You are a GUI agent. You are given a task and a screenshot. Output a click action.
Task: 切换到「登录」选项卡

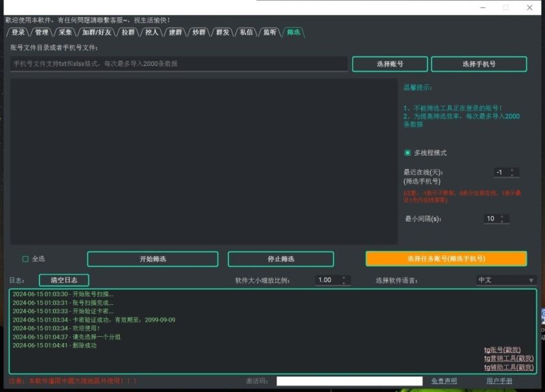point(18,31)
